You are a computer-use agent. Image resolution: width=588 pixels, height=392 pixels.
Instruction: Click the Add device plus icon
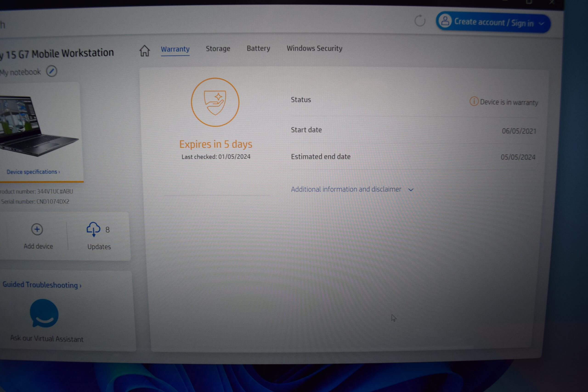(37, 229)
